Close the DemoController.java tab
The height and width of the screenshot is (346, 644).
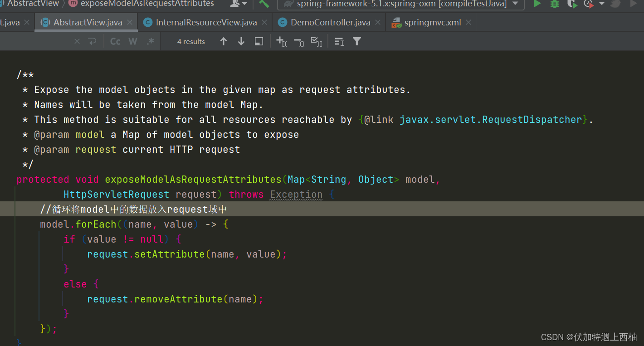click(x=378, y=22)
